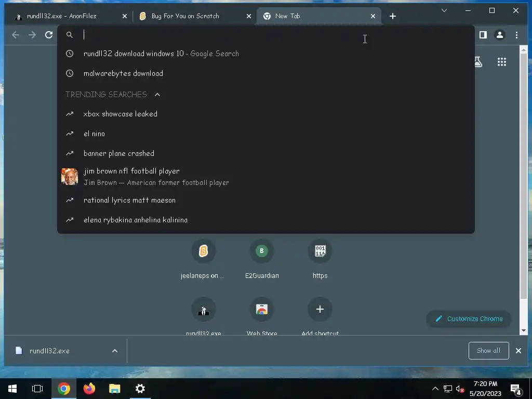Close the New Tab tab
Screen dimensions: 532x399
(x=373, y=16)
